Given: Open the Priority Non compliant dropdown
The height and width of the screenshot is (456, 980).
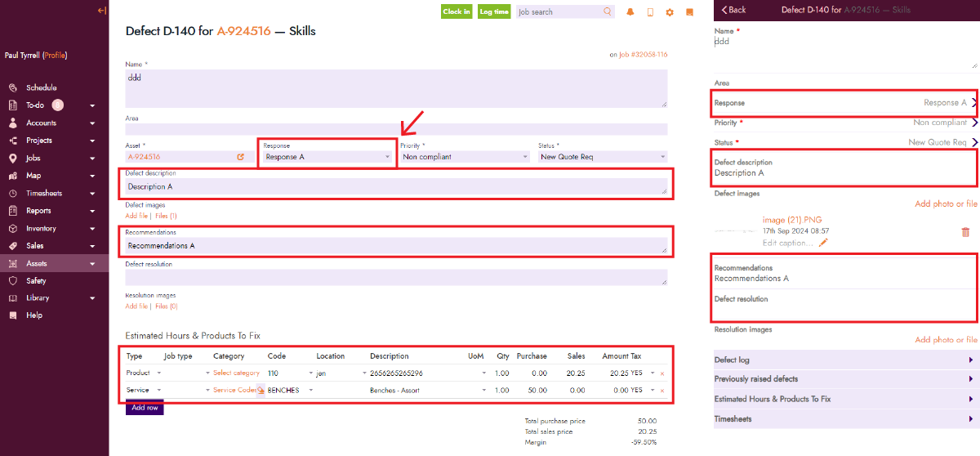Looking at the screenshot, I should [x=465, y=157].
